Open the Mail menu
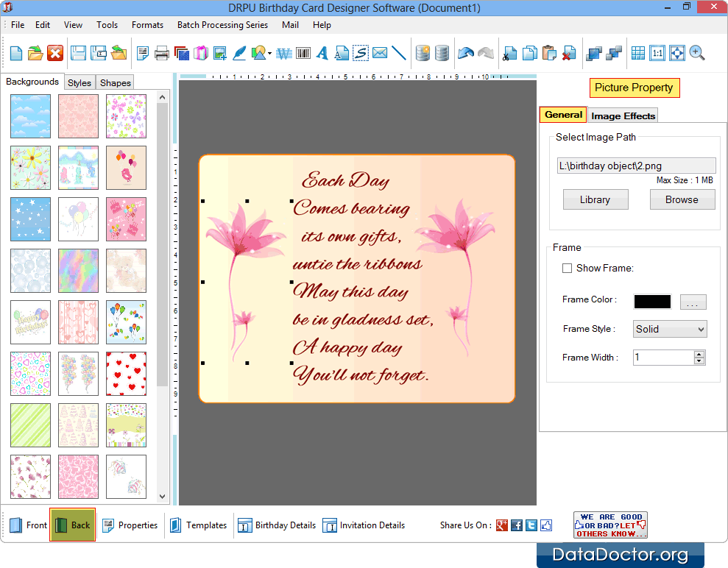The image size is (728, 568). point(290,25)
